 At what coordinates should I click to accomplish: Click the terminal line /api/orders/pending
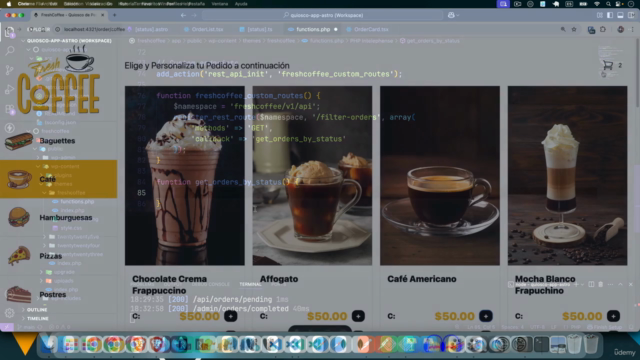(209, 300)
